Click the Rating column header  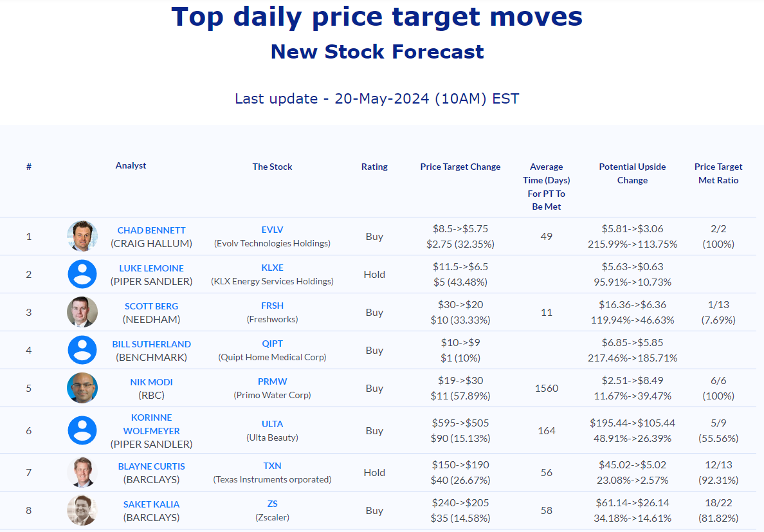[x=374, y=167]
